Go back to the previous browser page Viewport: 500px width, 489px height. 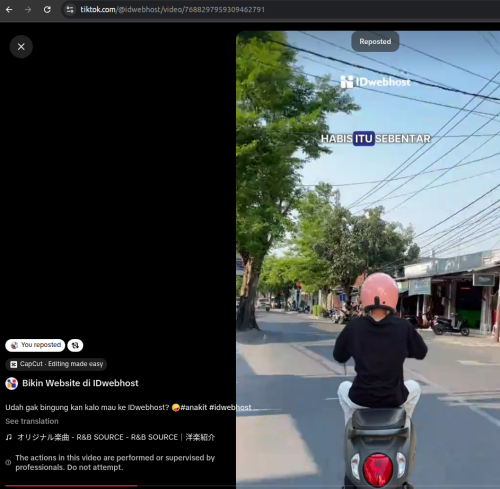[9, 10]
